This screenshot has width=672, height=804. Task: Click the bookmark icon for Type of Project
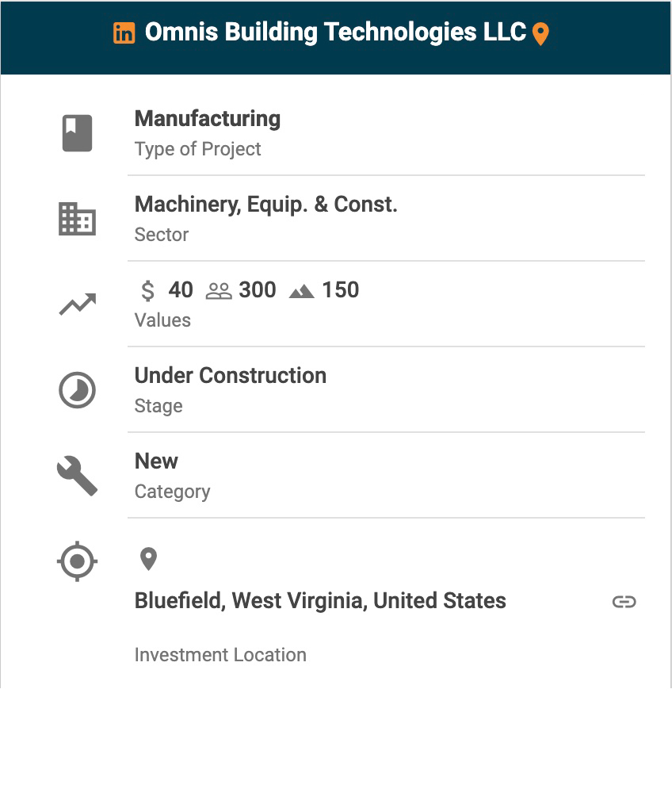[77, 133]
